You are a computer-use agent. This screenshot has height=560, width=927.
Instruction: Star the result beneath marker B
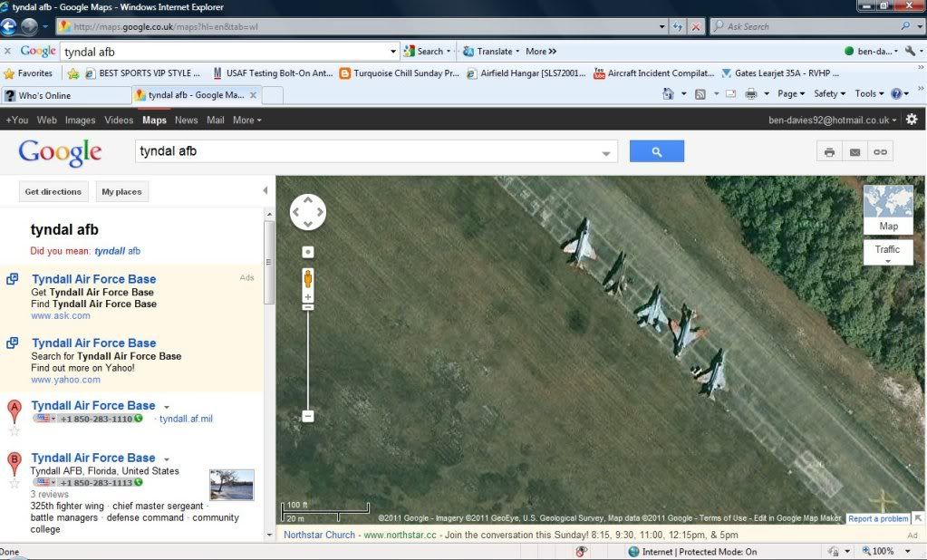[x=14, y=483]
